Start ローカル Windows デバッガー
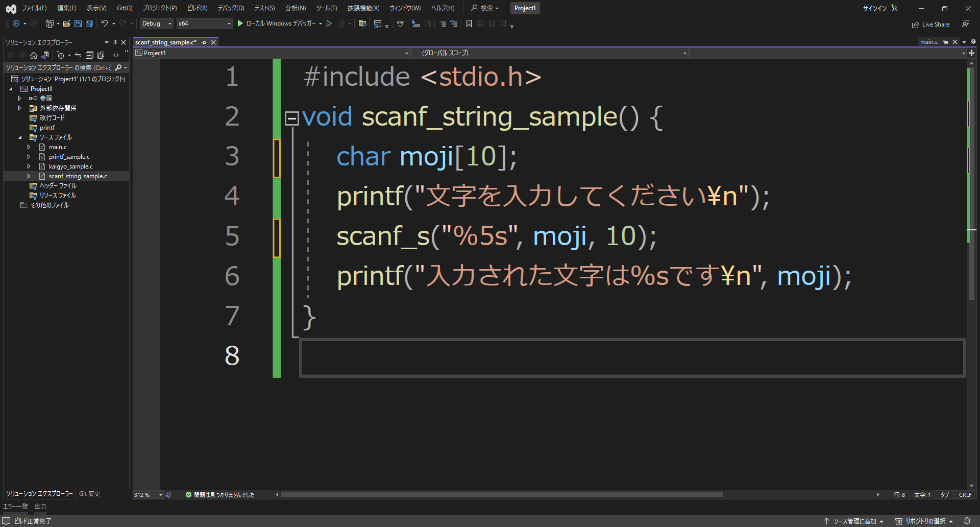 [x=276, y=23]
